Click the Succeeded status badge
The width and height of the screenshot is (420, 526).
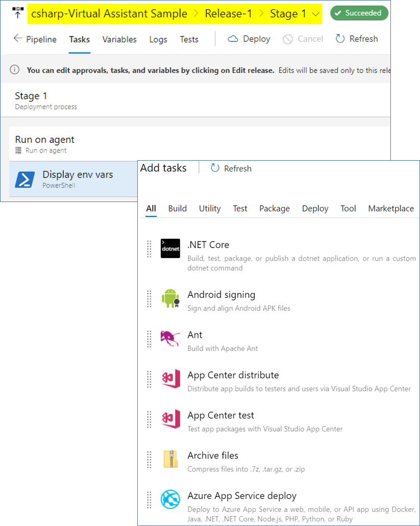tap(359, 13)
